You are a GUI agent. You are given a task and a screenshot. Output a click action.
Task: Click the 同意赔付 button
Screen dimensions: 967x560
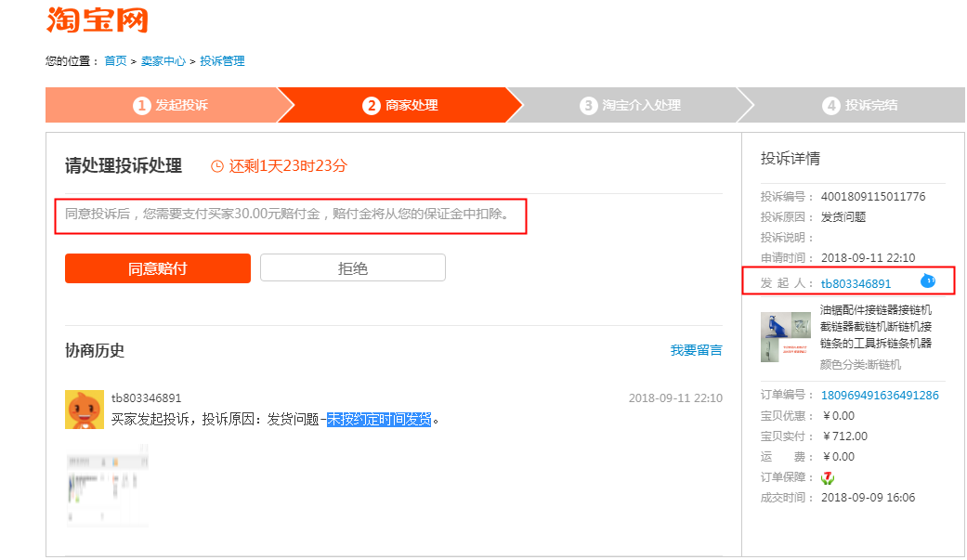tap(158, 268)
